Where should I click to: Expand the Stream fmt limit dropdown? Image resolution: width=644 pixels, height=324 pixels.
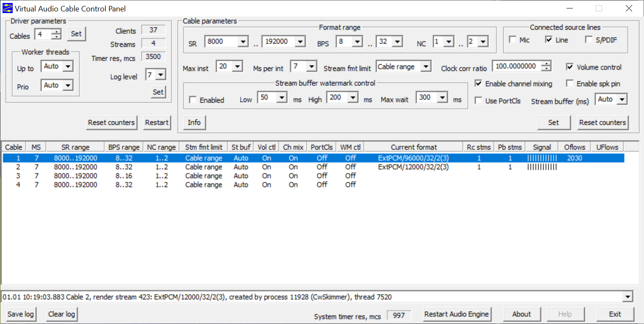point(426,67)
